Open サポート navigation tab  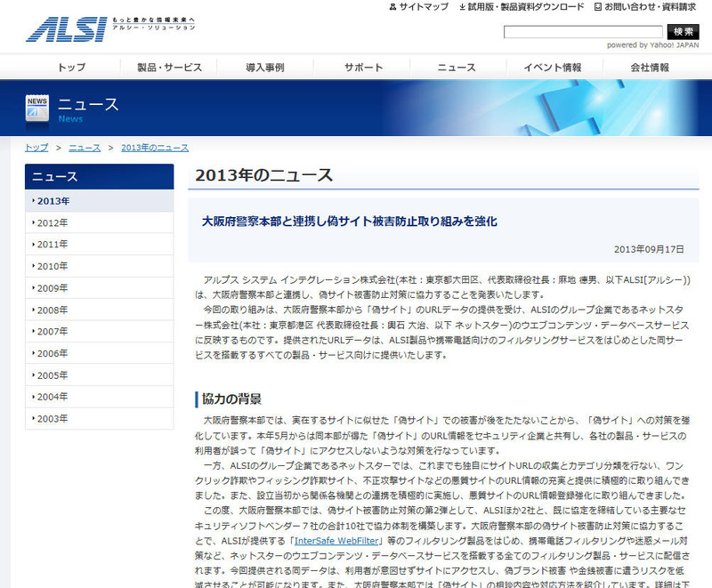363,68
